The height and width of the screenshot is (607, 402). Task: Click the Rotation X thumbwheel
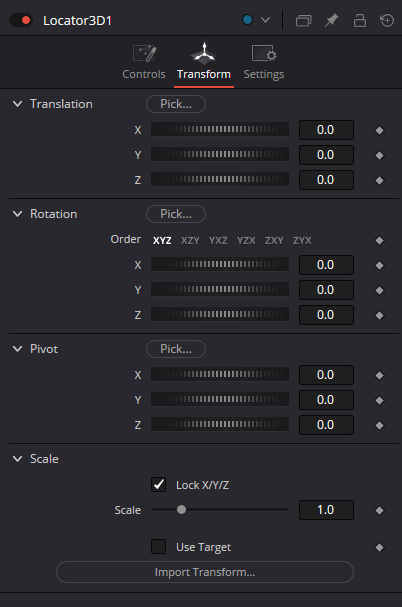tap(220, 264)
